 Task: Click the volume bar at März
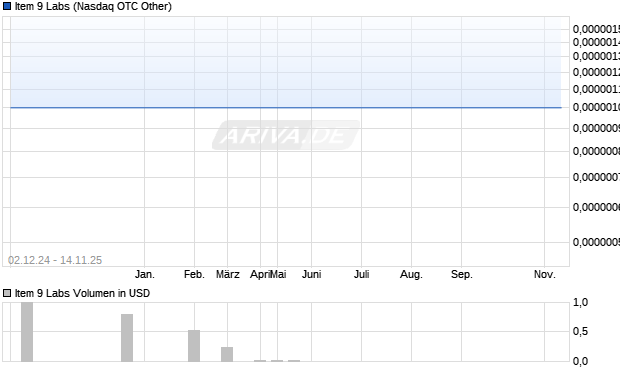tap(227, 354)
